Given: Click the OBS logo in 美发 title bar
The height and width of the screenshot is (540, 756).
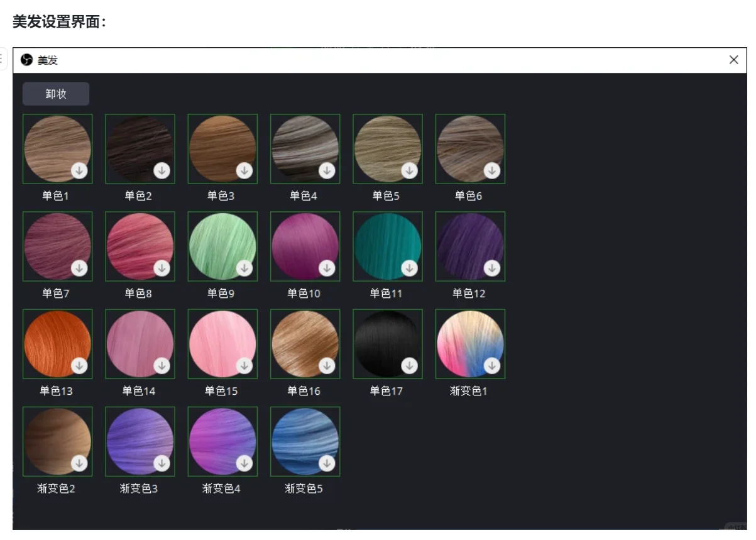Looking at the screenshot, I should (x=26, y=60).
